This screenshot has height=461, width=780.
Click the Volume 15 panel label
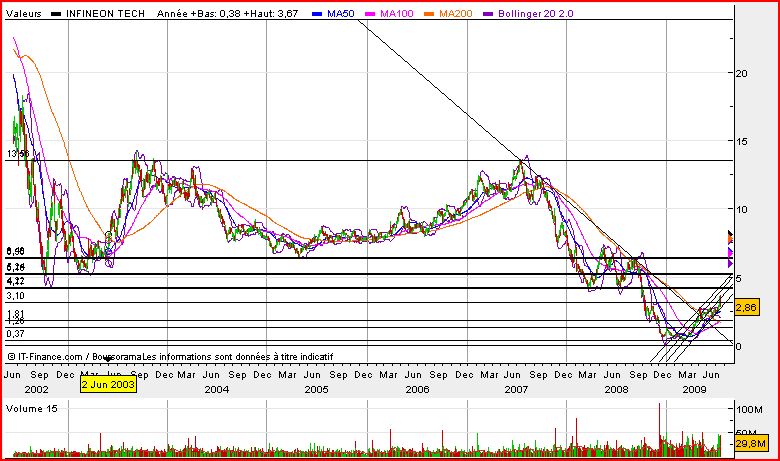tap(31, 408)
